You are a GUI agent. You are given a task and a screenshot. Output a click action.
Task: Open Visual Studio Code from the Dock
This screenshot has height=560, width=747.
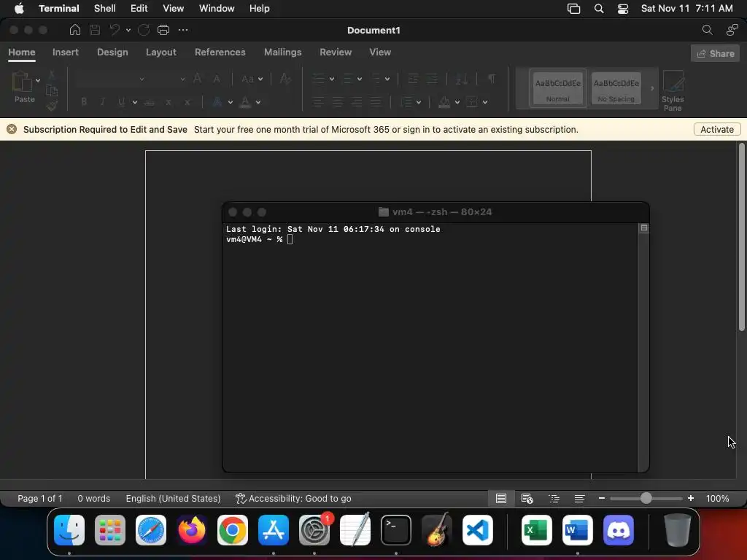coord(477,530)
